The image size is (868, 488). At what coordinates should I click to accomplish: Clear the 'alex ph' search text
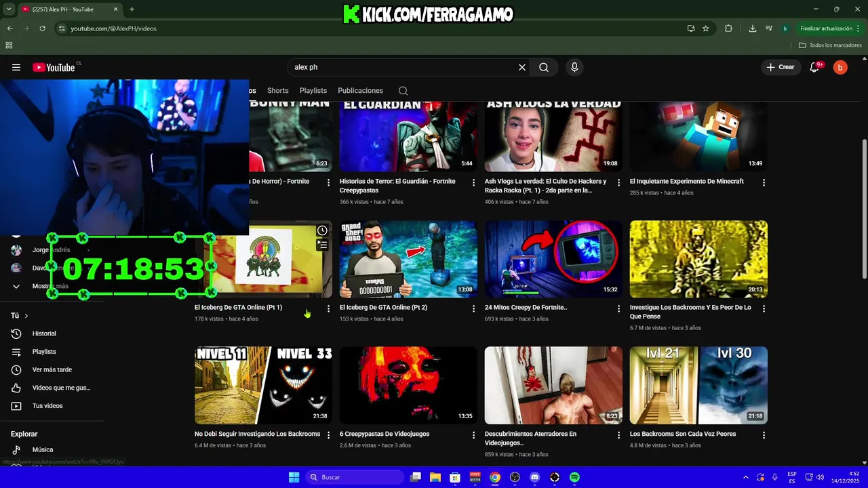point(522,67)
